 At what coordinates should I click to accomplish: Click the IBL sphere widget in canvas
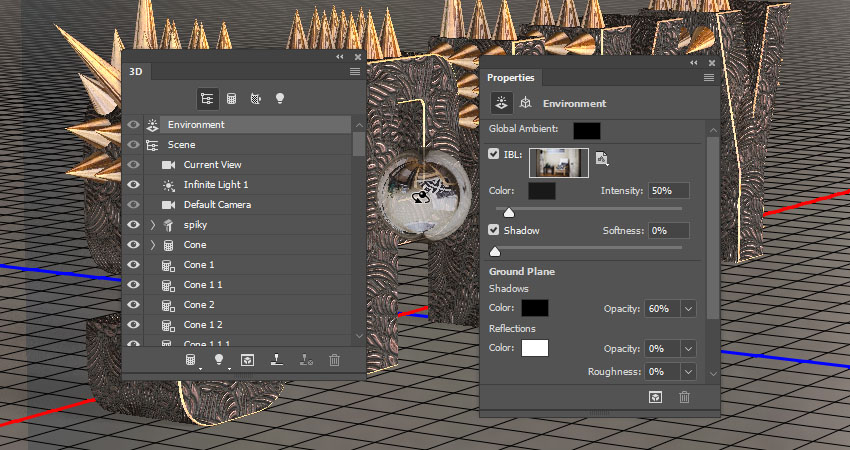424,195
